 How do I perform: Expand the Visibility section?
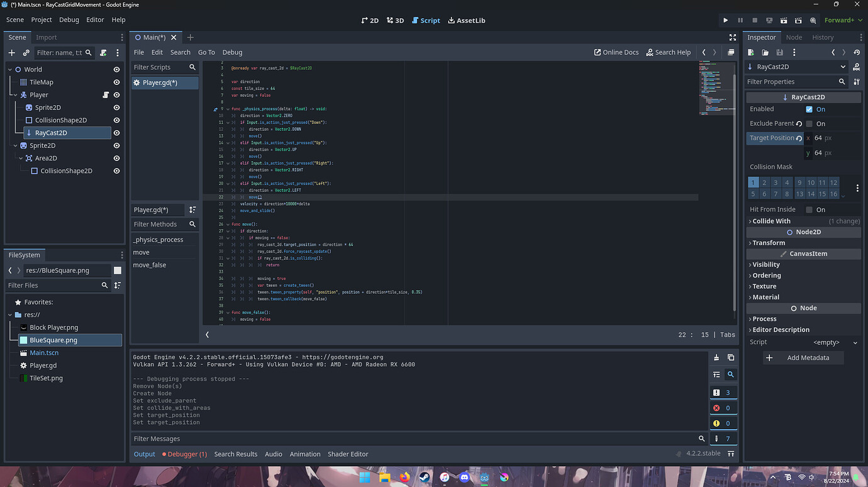point(803,265)
